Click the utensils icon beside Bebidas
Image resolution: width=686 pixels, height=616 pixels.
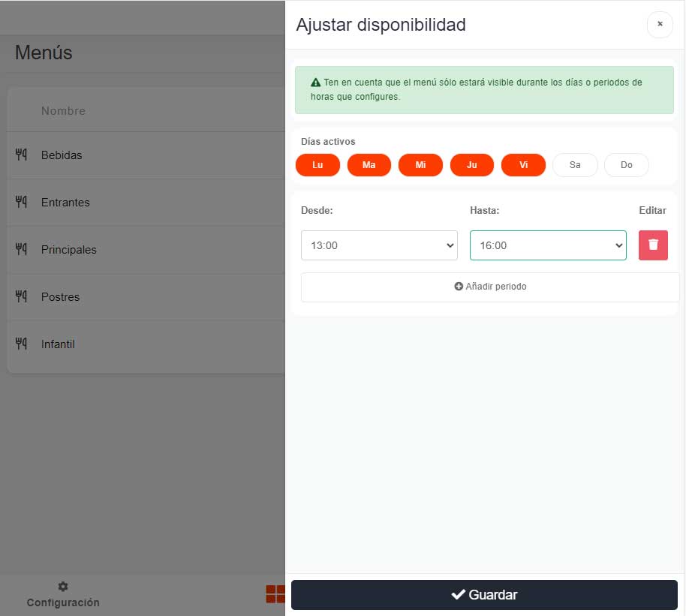tap(21, 155)
